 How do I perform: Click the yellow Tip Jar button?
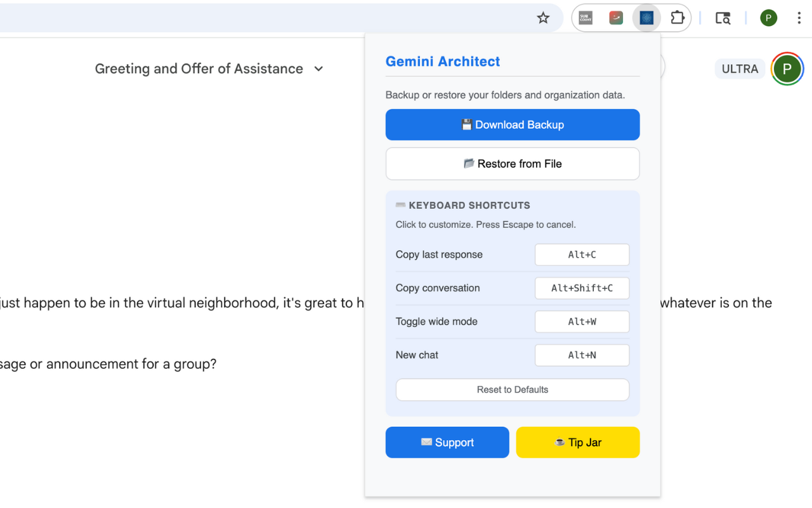[x=577, y=442]
